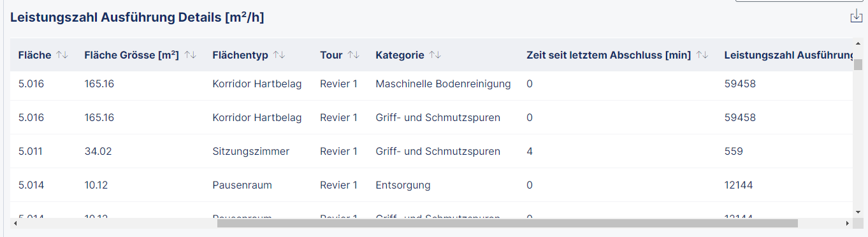This screenshot has height=237, width=868.
Task: Click Entsorgung category cell
Action: tap(403, 185)
